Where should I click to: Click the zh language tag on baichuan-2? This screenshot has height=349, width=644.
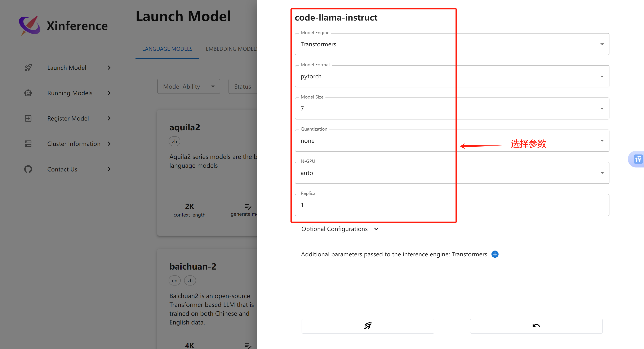(x=190, y=281)
